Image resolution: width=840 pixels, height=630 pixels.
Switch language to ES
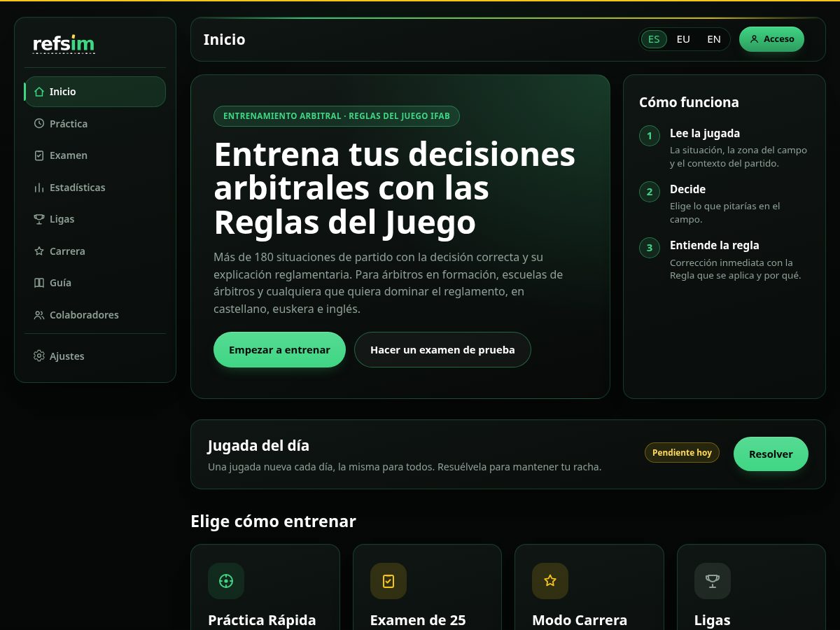point(654,39)
